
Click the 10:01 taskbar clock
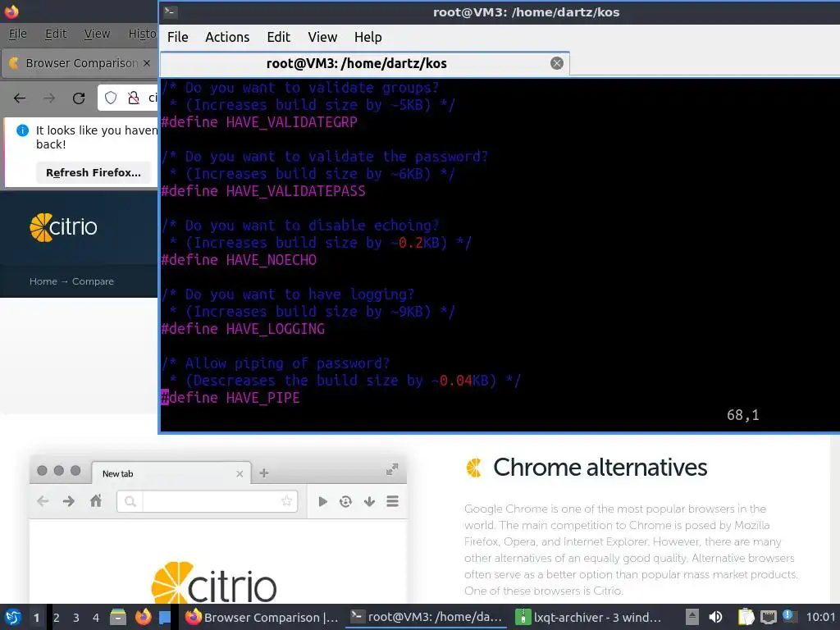pyautogui.click(x=820, y=617)
